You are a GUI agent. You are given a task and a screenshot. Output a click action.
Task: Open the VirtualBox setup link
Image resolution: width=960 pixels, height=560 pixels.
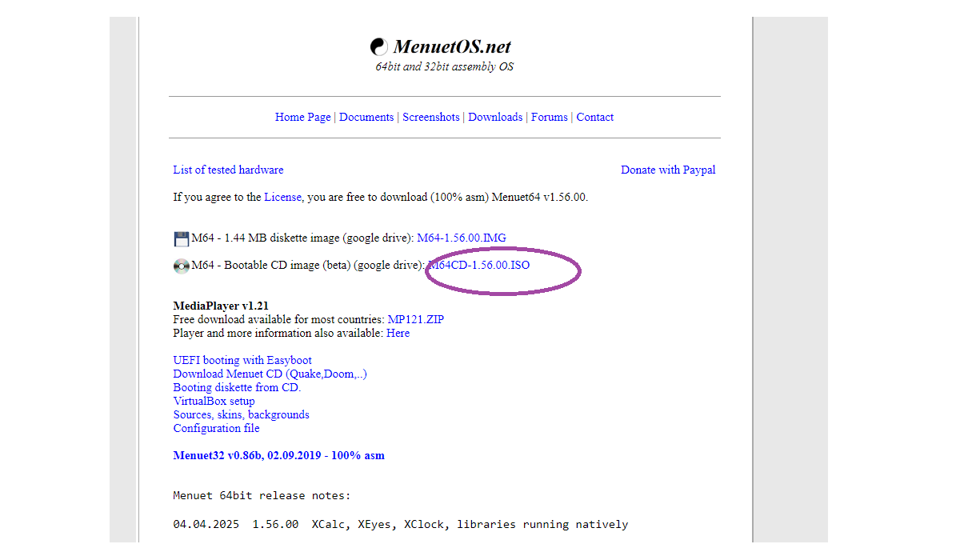click(214, 401)
